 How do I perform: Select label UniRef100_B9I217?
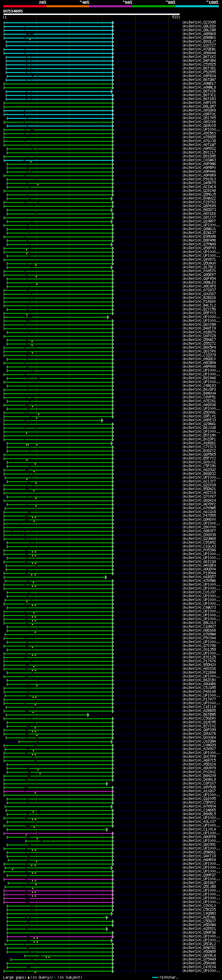click(x=199, y=153)
